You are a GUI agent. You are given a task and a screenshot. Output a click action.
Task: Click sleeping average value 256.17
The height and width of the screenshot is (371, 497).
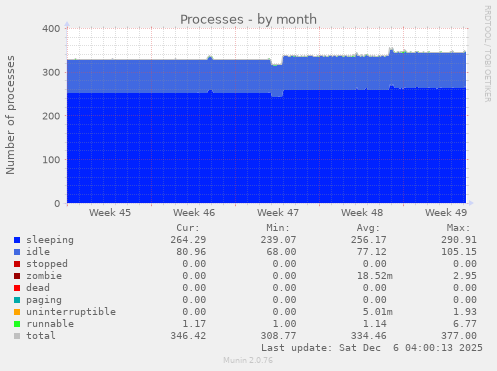pos(368,240)
